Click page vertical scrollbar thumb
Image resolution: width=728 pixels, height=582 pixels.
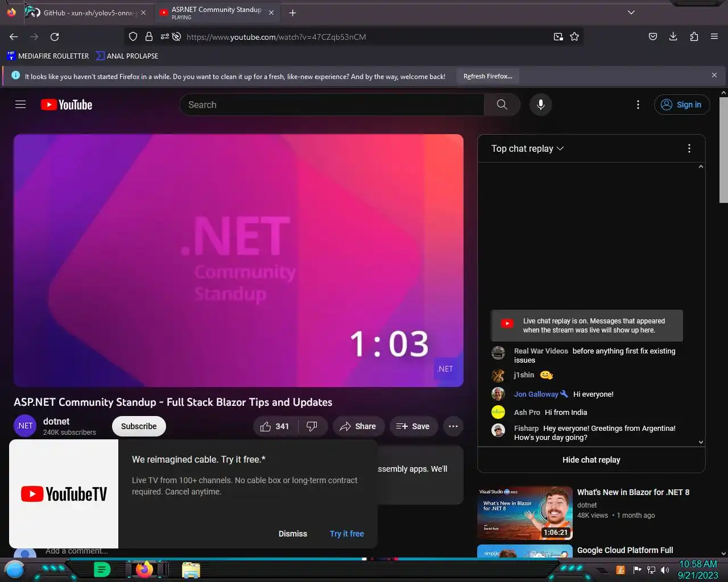click(723, 149)
